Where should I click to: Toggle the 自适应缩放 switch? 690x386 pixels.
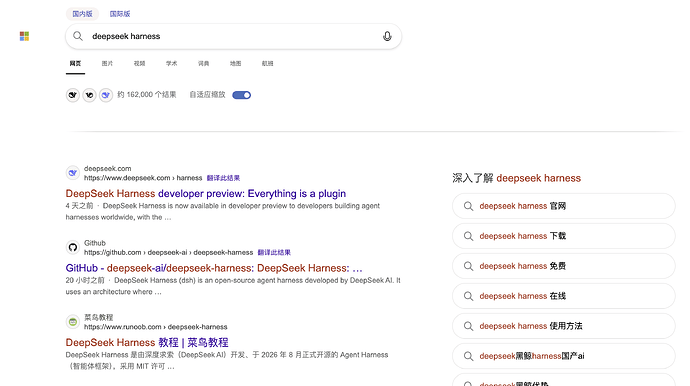tap(242, 95)
